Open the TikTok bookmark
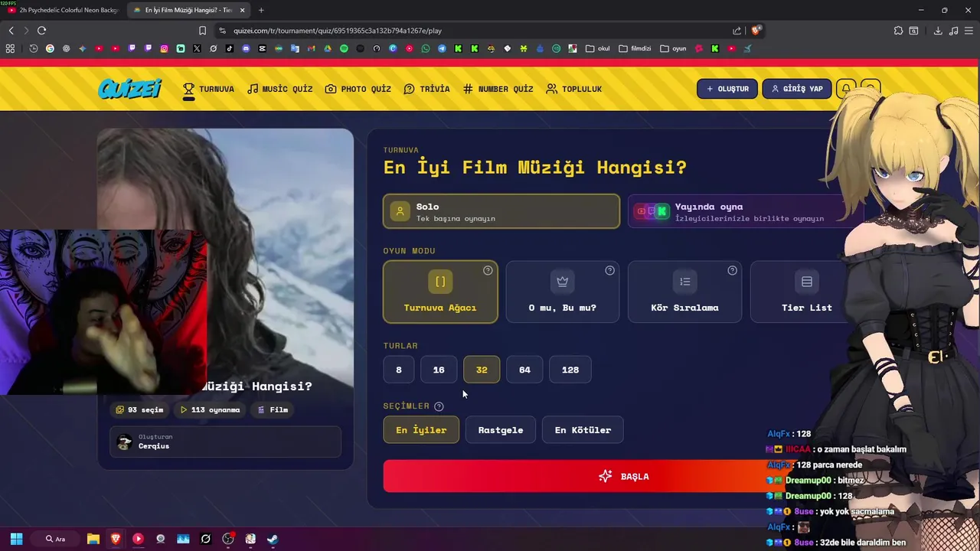 [229, 48]
